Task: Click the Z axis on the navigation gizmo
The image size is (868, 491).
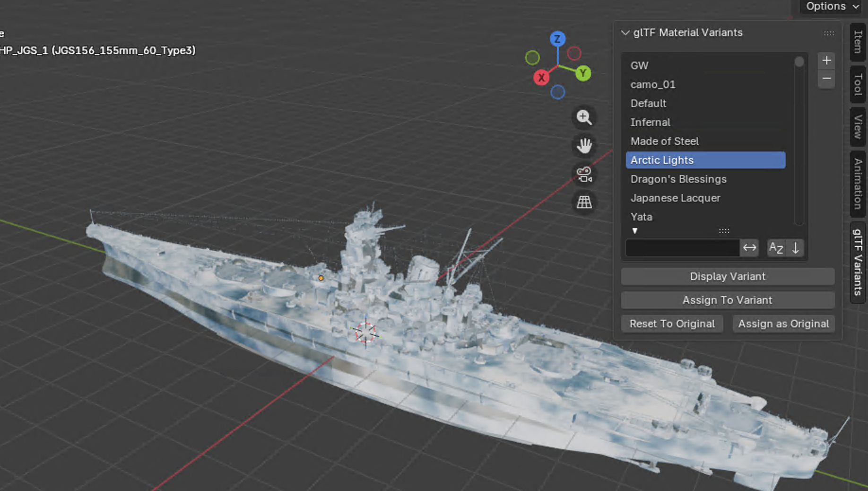Action: pyautogui.click(x=557, y=39)
